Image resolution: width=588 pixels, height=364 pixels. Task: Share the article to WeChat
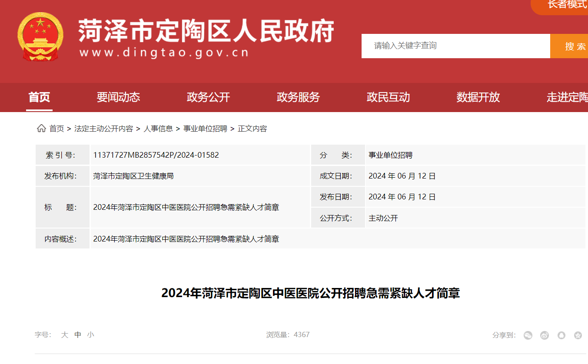coord(528,335)
